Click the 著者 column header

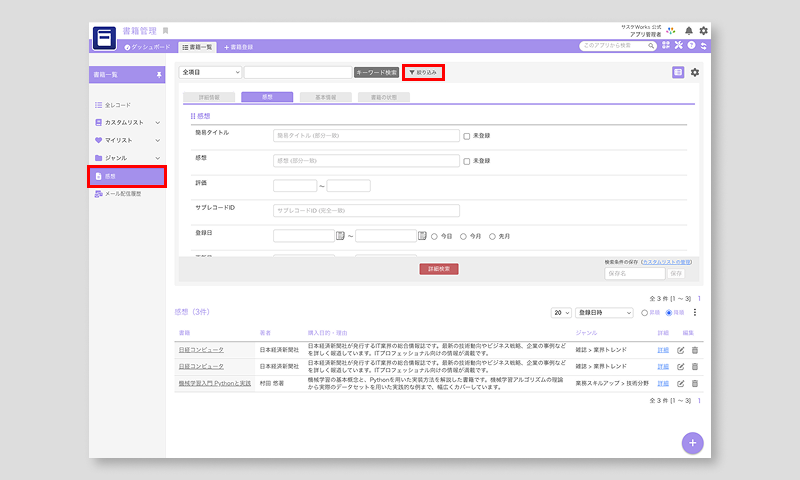265,333
